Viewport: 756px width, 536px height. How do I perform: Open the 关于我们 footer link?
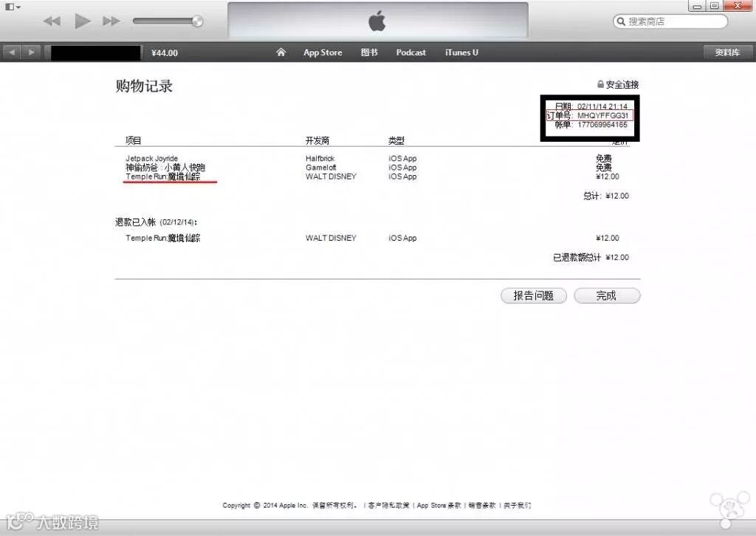(518, 505)
